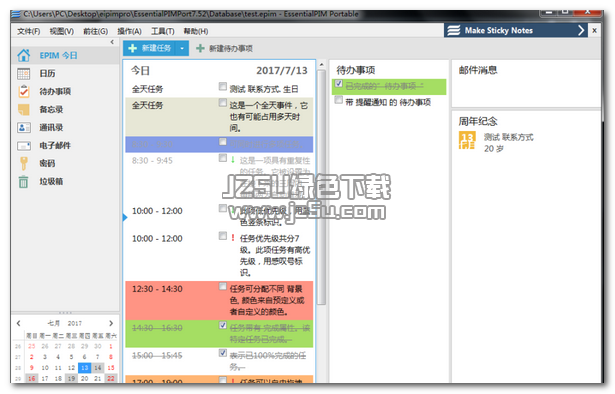This screenshot has height=394, width=615.
Task: Open EPIM 今日 home icon
Action: 24,55
